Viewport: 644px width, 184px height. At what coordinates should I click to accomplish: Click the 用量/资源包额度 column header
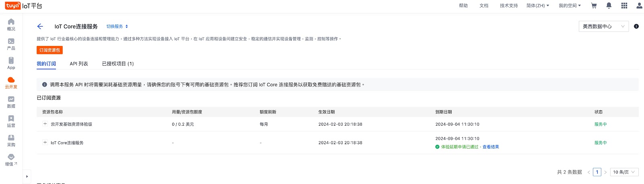(x=187, y=112)
